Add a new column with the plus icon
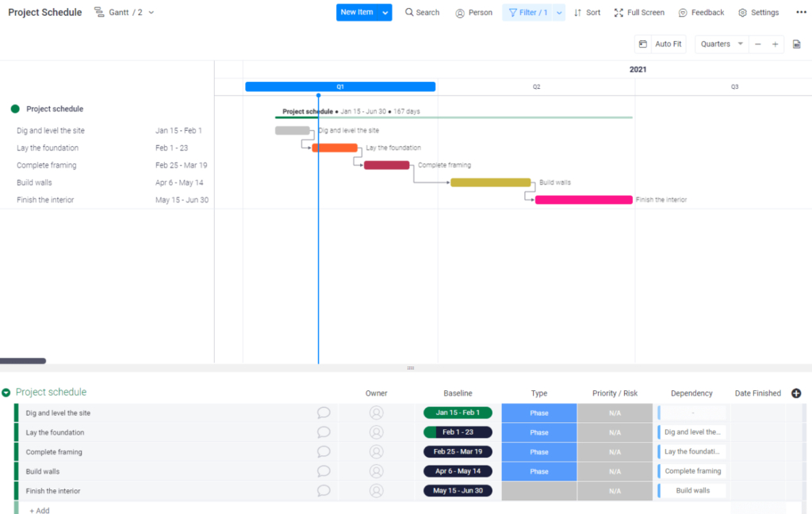 coord(796,393)
